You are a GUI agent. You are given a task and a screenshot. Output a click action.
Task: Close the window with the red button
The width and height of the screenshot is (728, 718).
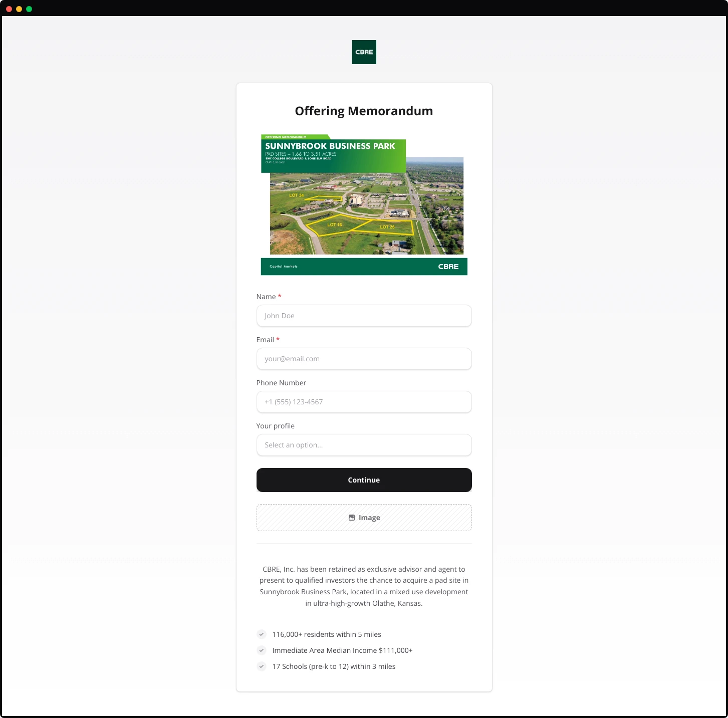(9, 9)
